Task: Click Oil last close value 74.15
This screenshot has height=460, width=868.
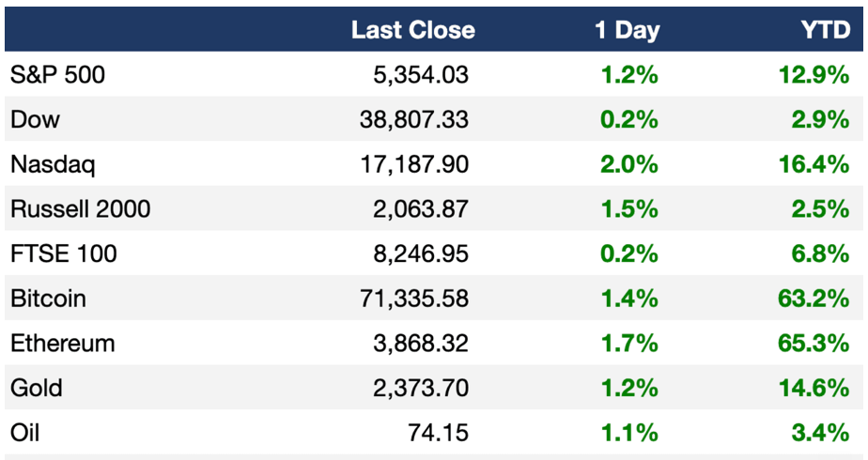Action: (x=439, y=433)
